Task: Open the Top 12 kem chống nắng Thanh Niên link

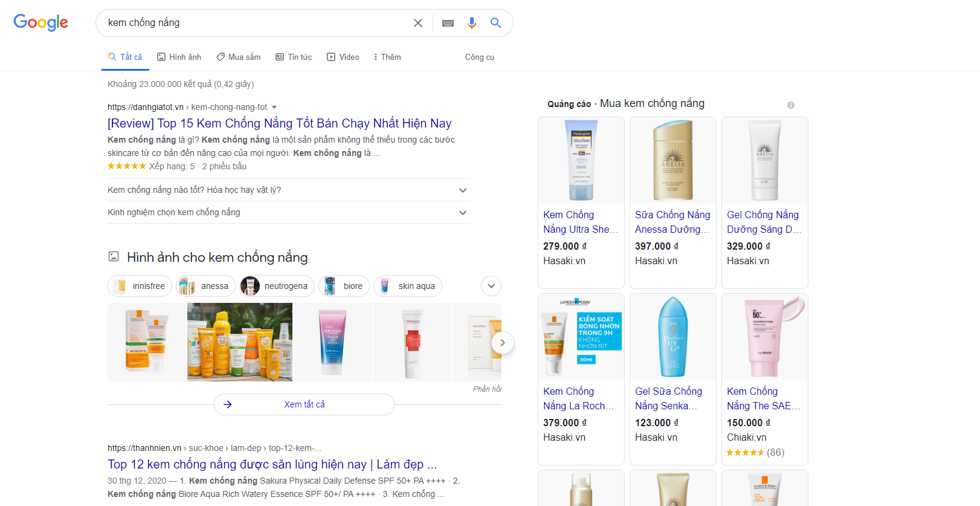Action: point(272,464)
